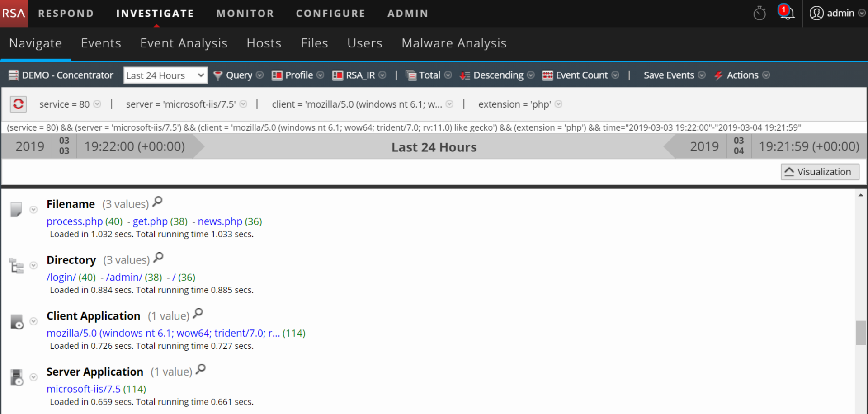Click the vertical scrollbar thumb
The height and width of the screenshot is (414, 868).
tap(861, 333)
